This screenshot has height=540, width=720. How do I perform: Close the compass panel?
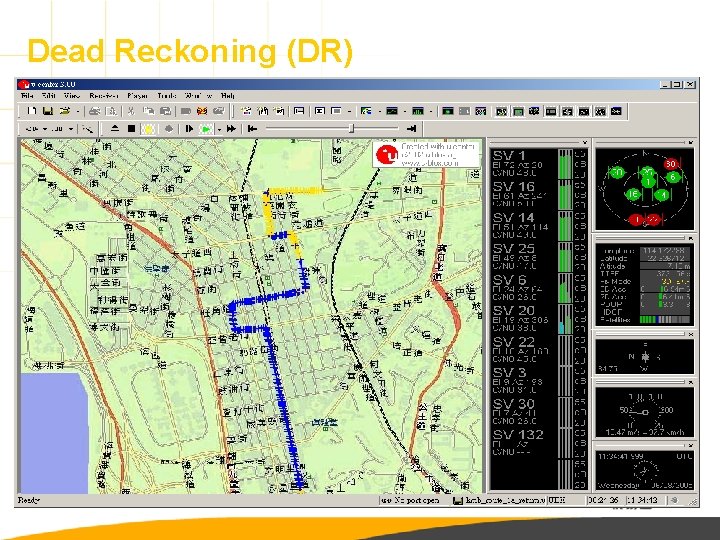691,334
